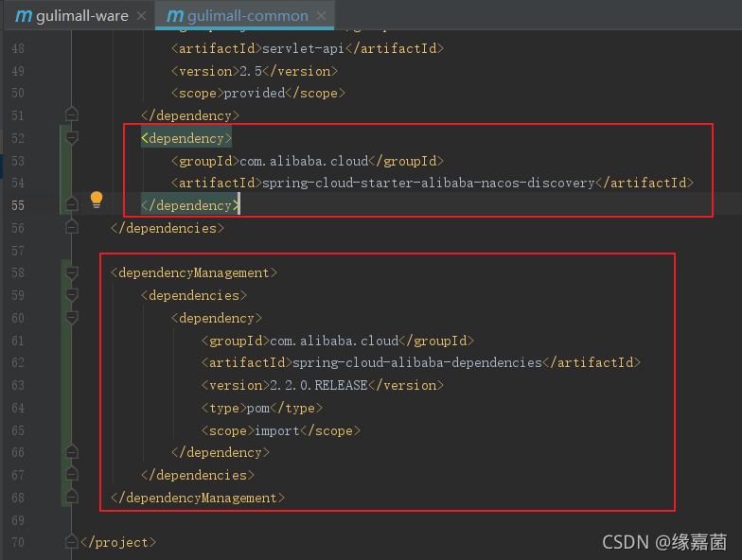Click closing dependencies tag on line 67
Screen dimensions: 742x560
pos(198,475)
